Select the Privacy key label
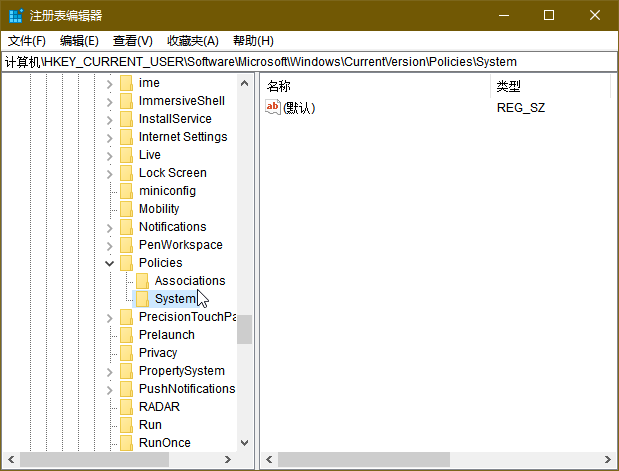 tap(158, 353)
